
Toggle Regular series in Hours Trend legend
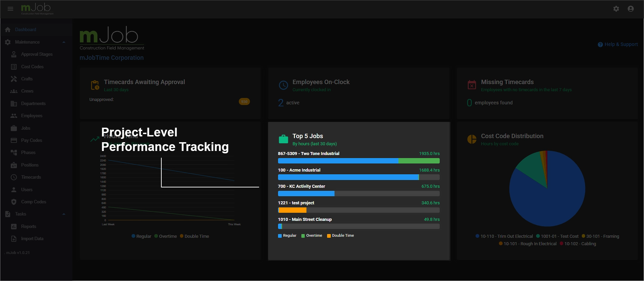tap(141, 236)
